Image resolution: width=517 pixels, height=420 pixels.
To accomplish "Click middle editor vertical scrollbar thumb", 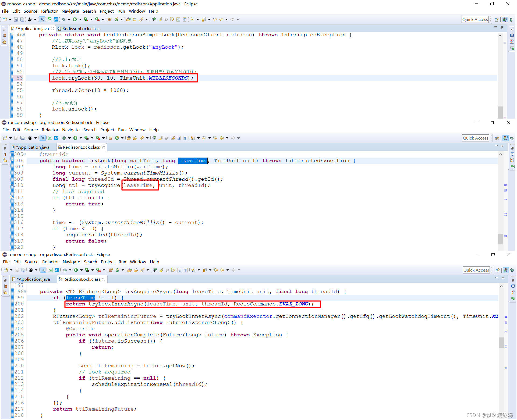I will (501, 239).
